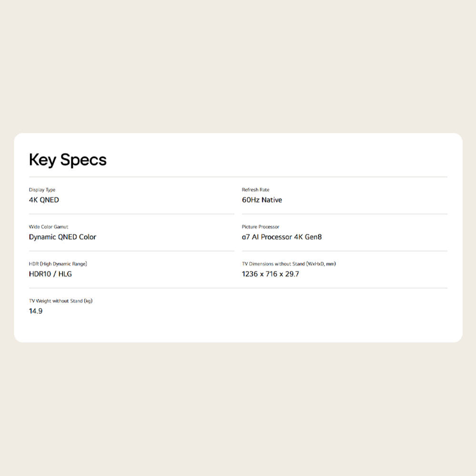Click the Refresh Rate label
This screenshot has width=476, height=476.
[255, 190]
